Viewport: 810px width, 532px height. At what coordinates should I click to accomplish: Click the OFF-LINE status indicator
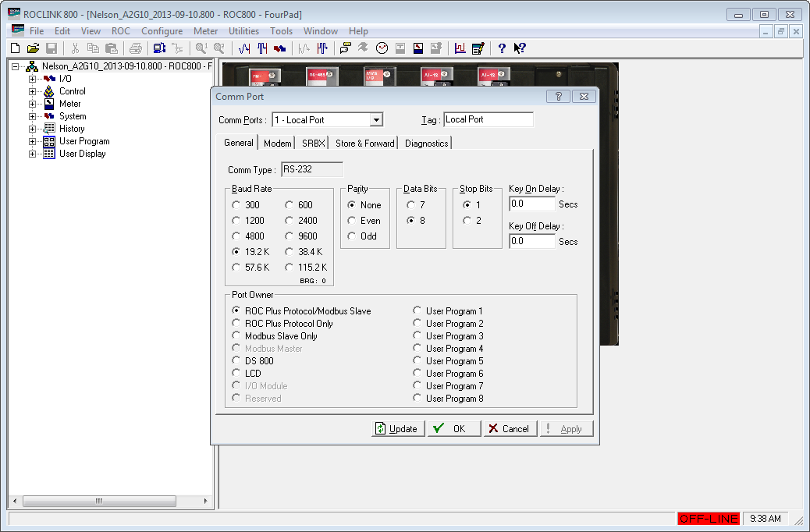click(x=709, y=519)
